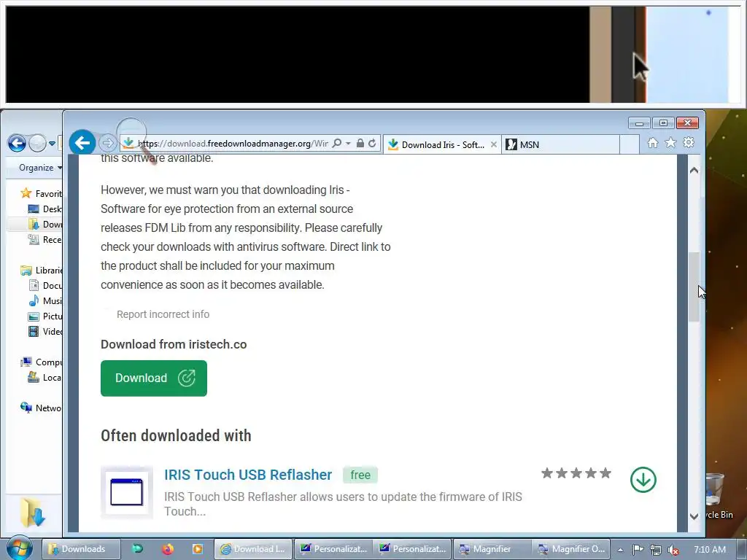This screenshot has height=560, width=747.
Task: Select Favorites in Explorer navigation pane
Action: (x=41, y=194)
